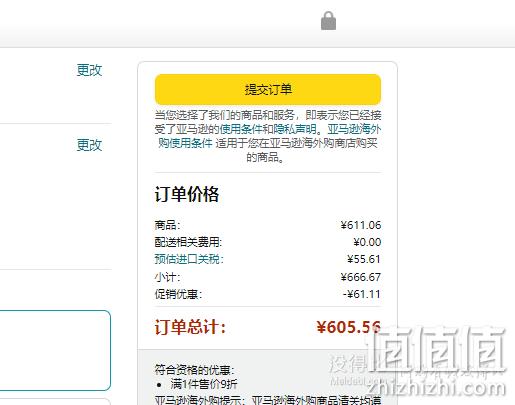Click the second 更改 link
The height and width of the screenshot is (405, 515).
(x=89, y=145)
